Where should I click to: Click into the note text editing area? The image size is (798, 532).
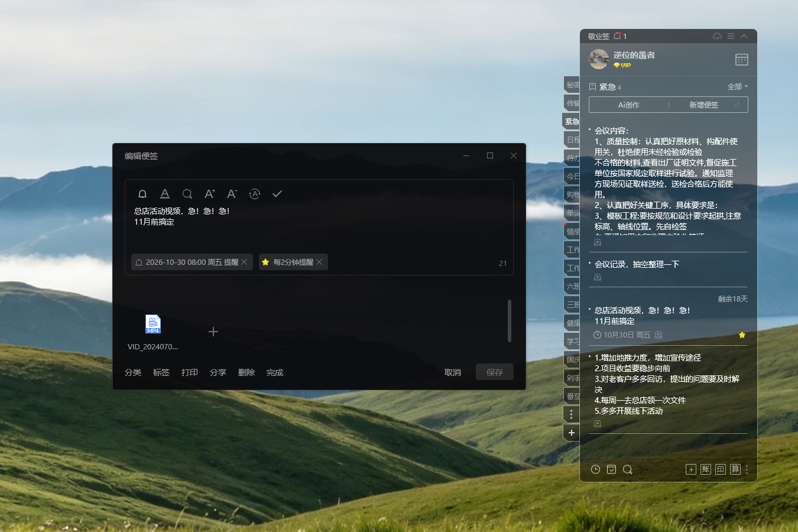click(319, 228)
